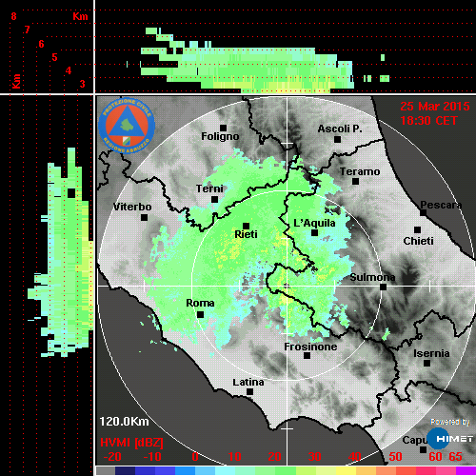The width and height of the screenshot is (476, 476).
Task: Click the '120.0Km' range label
Action: [124, 422]
